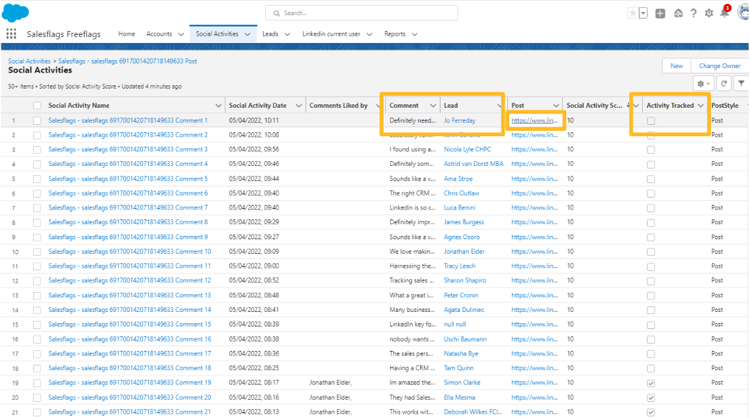Click the New button

click(x=676, y=66)
